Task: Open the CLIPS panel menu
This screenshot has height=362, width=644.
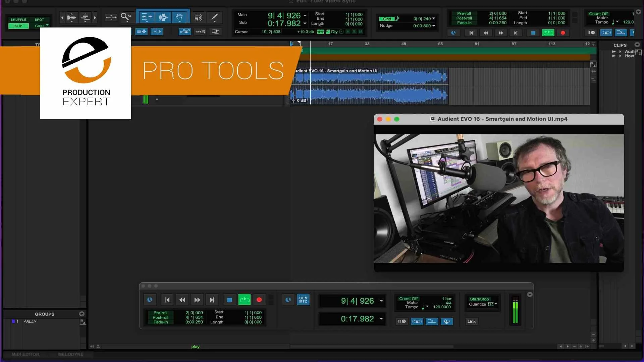Action: pyautogui.click(x=637, y=44)
